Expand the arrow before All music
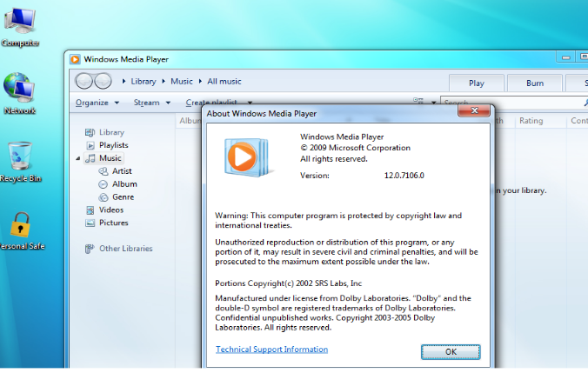 [x=200, y=81]
